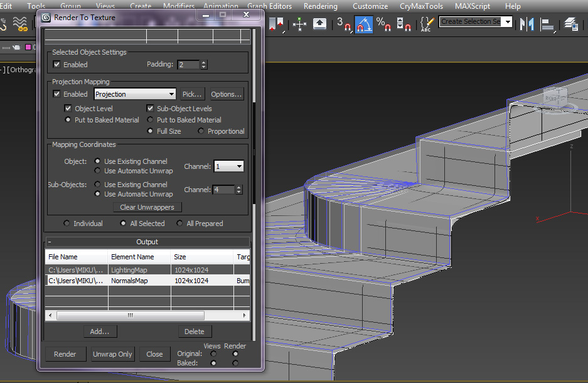
Task: Toggle the Percent Snap tool
Action: (383, 24)
